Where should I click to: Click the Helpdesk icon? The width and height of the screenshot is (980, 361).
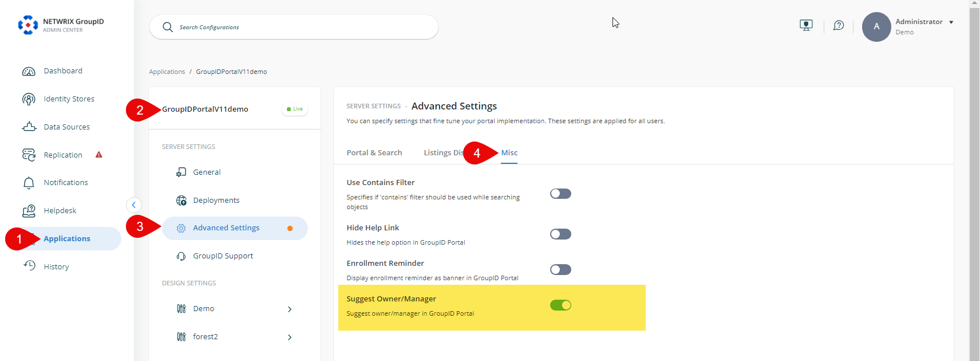click(x=29, y=211)
